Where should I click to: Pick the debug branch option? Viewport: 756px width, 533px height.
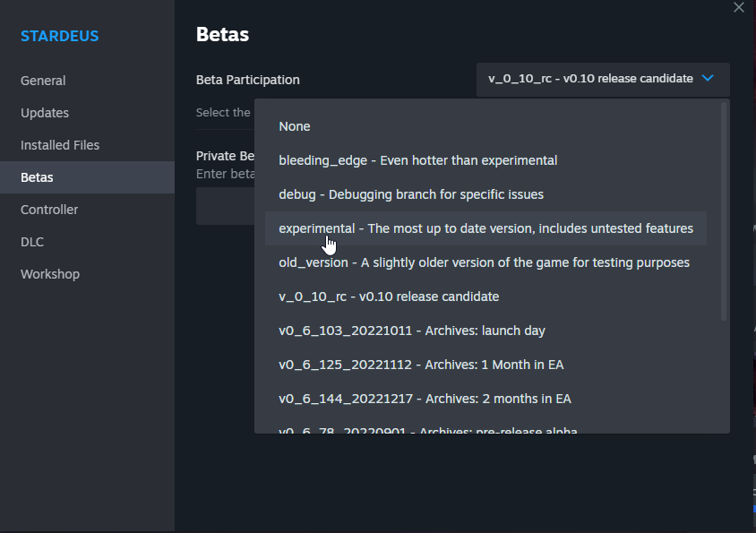[x=485, y=194]
